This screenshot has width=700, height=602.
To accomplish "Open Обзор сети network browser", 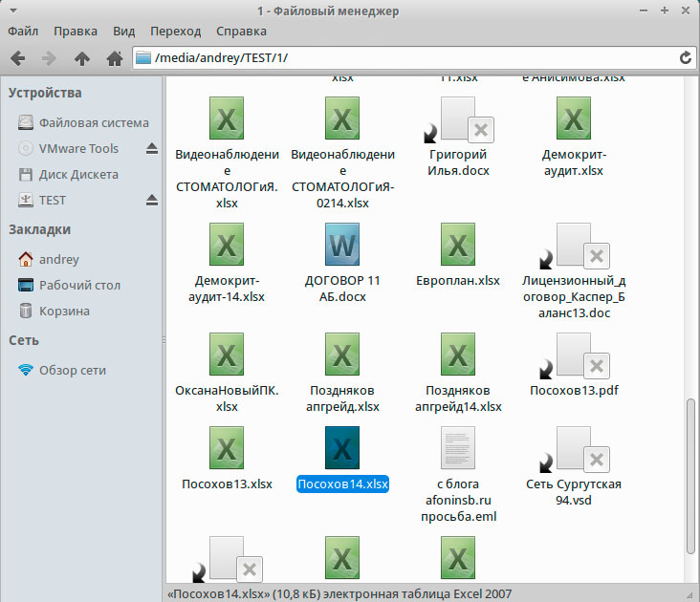I will (x=72, y=370).
